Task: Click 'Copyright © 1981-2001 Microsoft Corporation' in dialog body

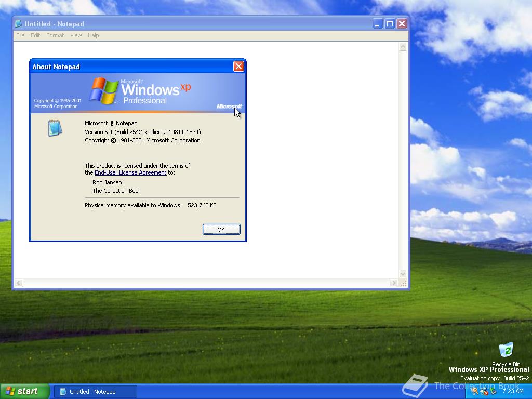Action: point(142,140)
